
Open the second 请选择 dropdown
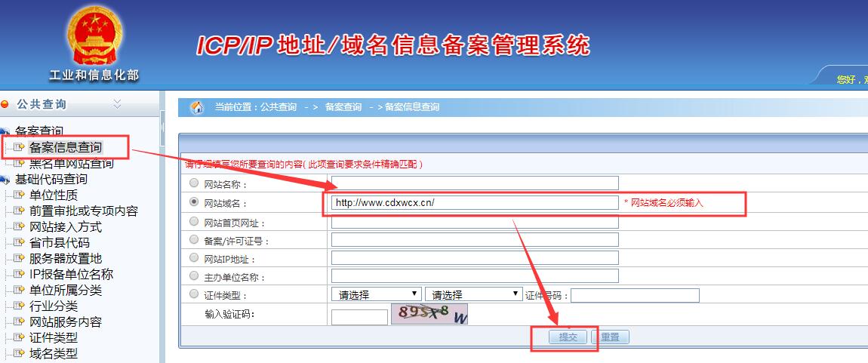coord(474,294)
